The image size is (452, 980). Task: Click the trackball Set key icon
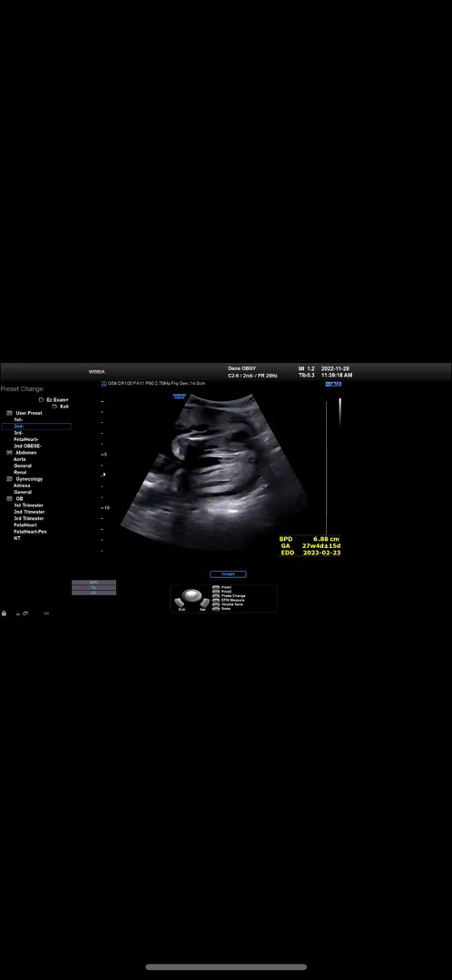(x=203, y=603)
